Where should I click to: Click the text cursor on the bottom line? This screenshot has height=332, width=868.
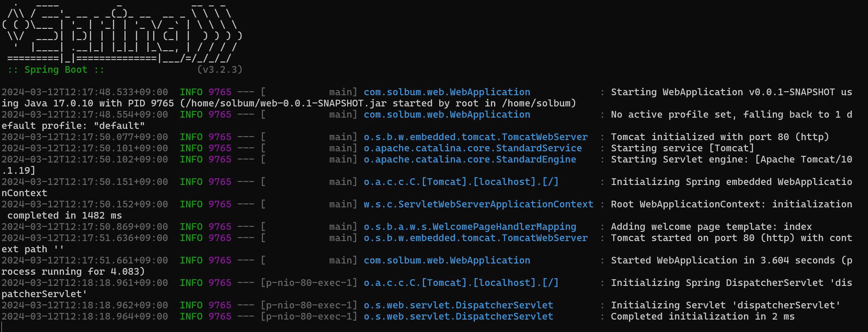tap(2, 327)
